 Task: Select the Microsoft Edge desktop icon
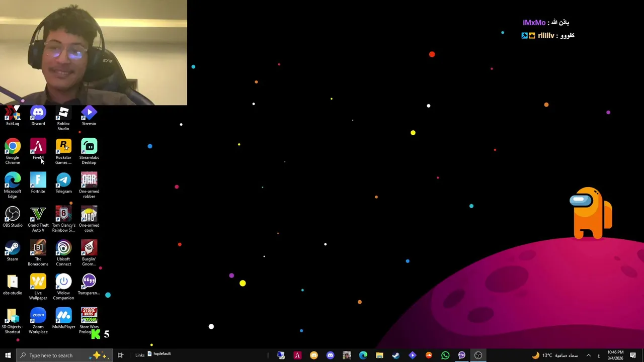(x=13, y=186)
